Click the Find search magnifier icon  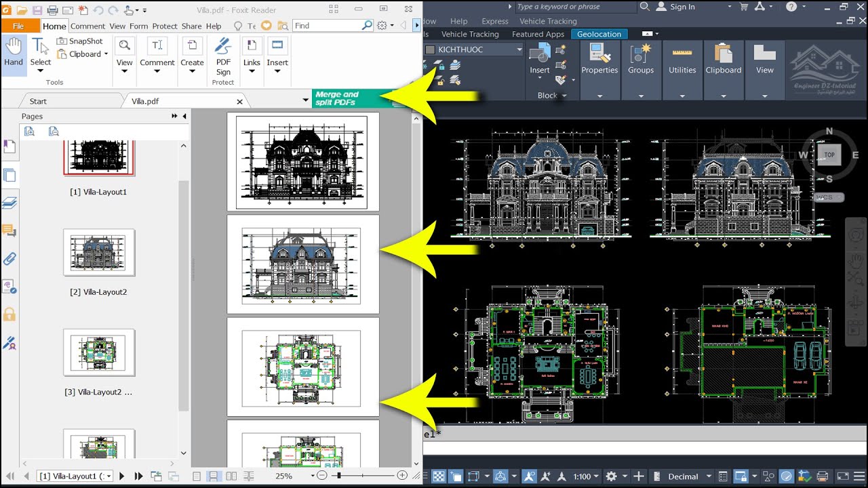(367, 26)
